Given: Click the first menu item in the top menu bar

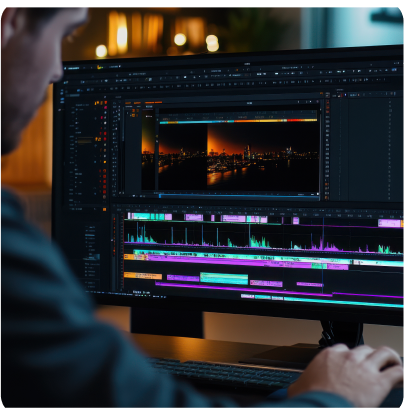Looking at the screenshot, I should click(74, 68).
